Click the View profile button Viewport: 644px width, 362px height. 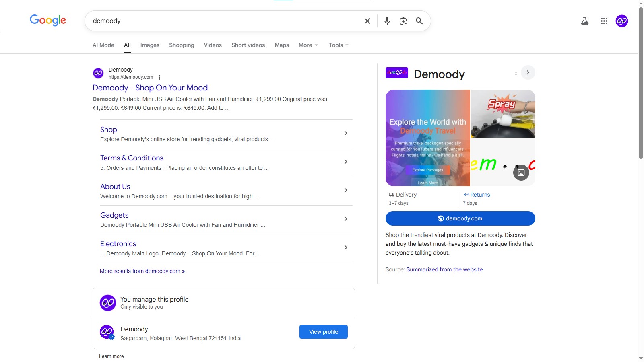[x=323, y=332]
